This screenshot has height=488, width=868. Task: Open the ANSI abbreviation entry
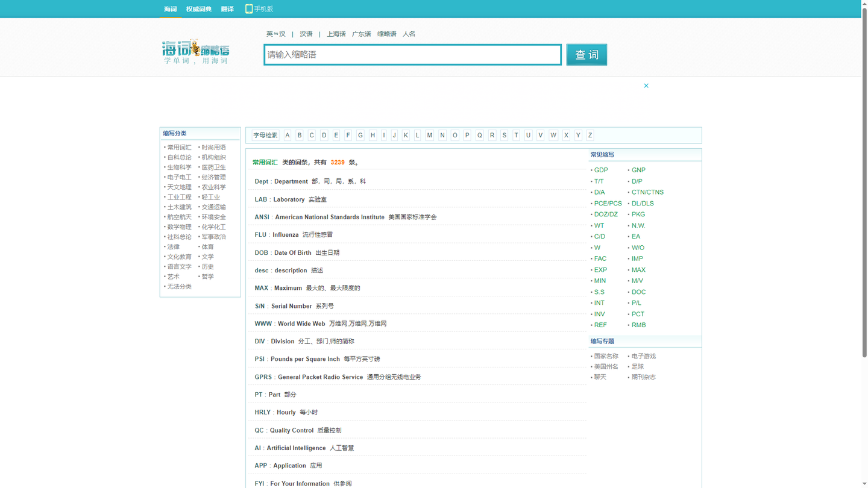coord(262,217)
